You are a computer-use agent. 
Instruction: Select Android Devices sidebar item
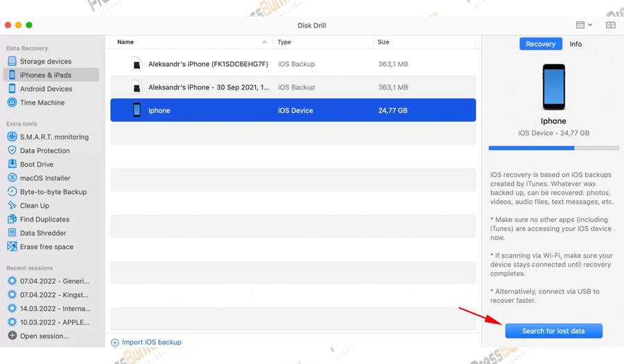[46, 89]
